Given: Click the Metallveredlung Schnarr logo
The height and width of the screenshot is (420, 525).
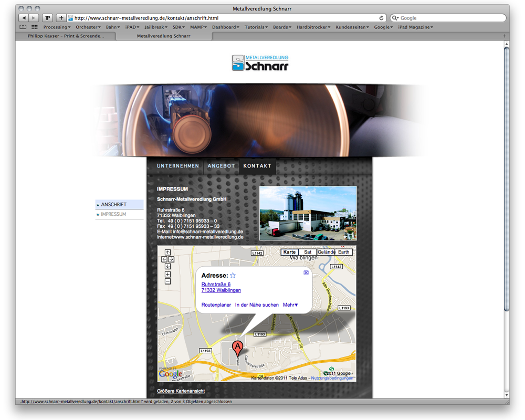Looking at the screenshot, I should [x=260, y=63].
